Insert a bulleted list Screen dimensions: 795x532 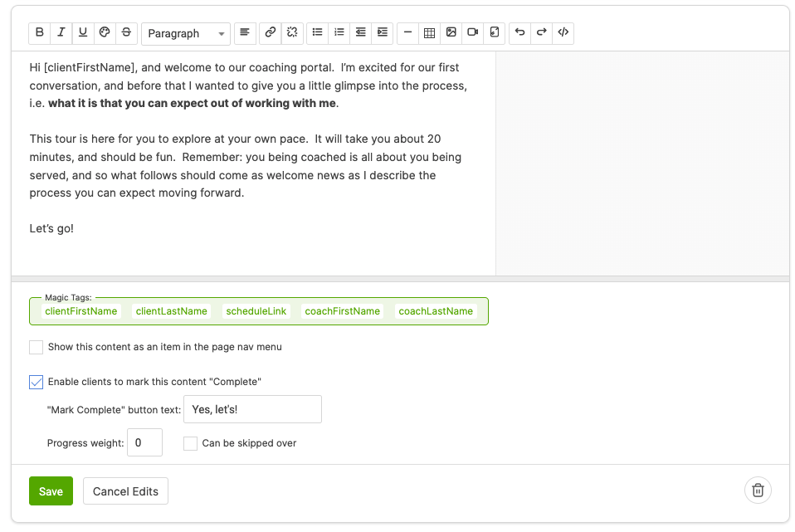[317, 32]
